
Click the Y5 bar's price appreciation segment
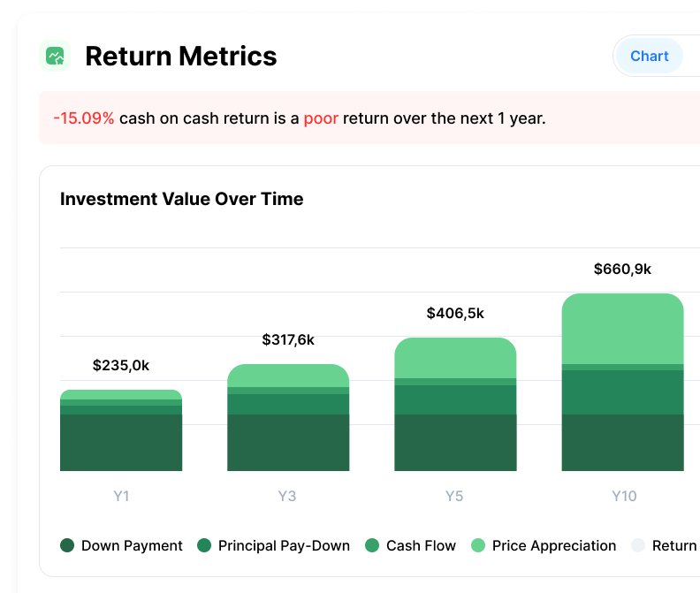pyautogui.click(x=455, y=358)
